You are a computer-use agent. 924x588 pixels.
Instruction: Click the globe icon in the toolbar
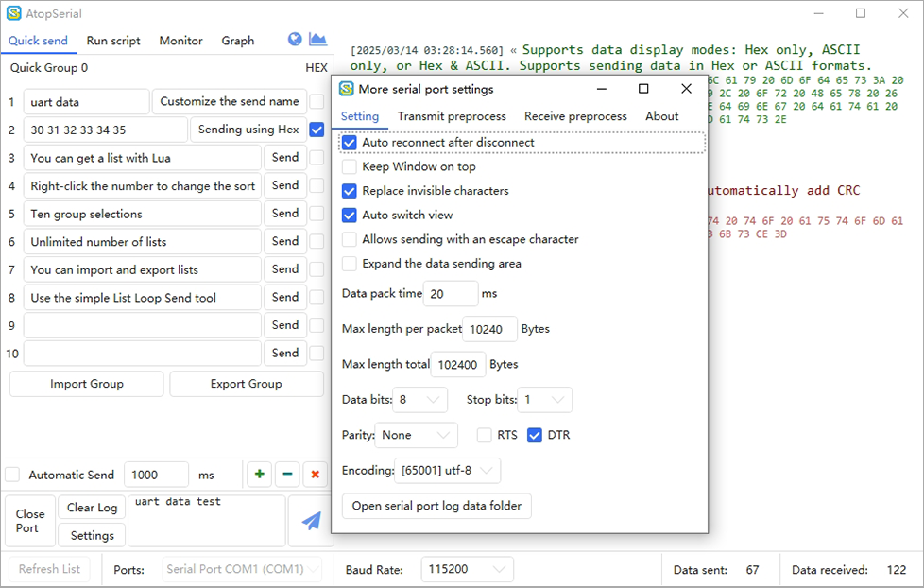[x=295, y=39]
